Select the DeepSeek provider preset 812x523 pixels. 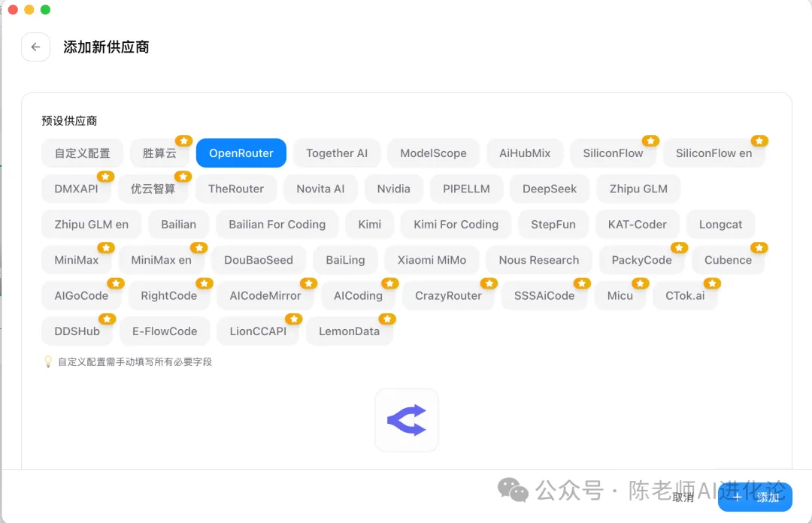[x=550, y=189]
